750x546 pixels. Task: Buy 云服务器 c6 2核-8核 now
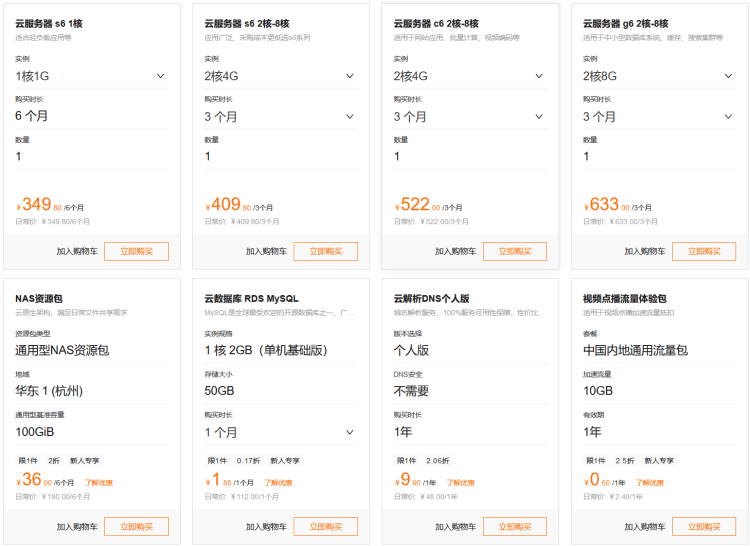coord(515,252)
